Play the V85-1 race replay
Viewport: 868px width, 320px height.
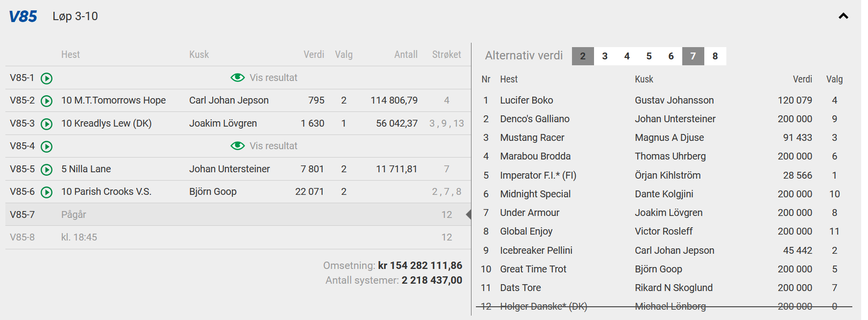pyautogui.click(x=47, y=78)
